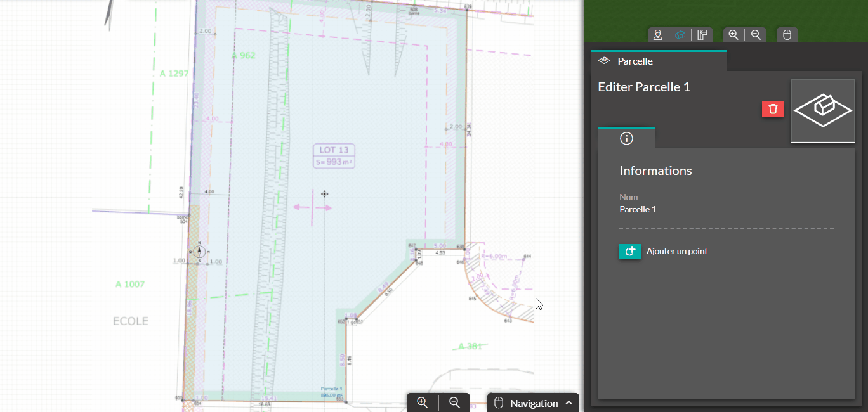
Task: Zoom out on the 3D preview
Action: point(756,35)
